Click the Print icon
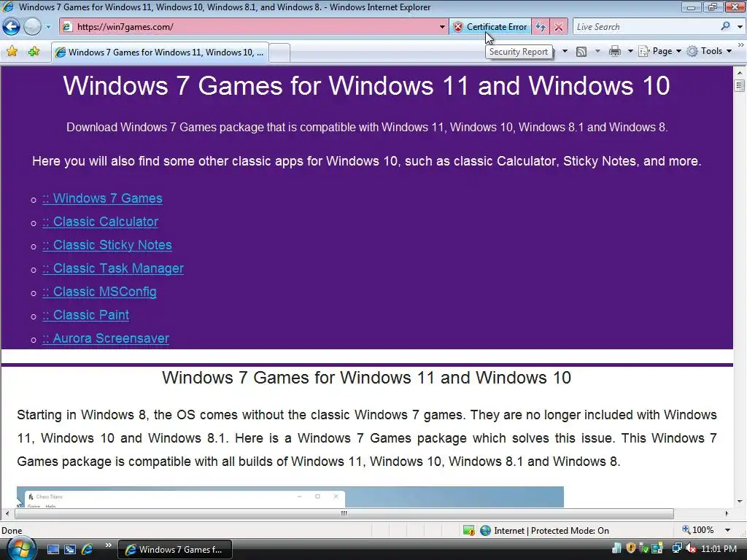The image size is (747, 560). 615,51
